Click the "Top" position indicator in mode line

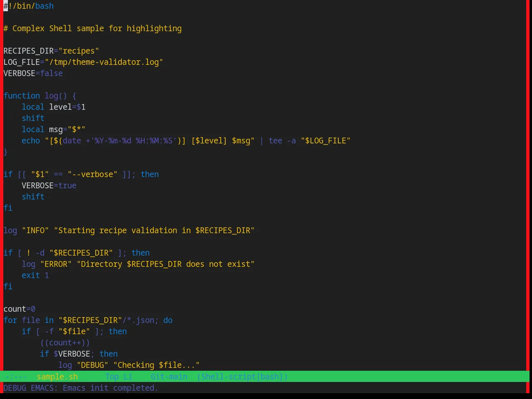point(112,377)
